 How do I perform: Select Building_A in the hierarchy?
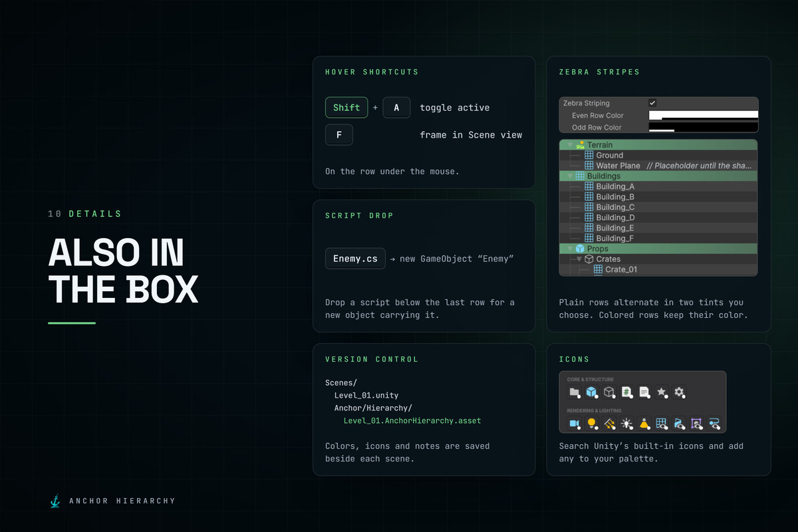(x=658, y=186)
